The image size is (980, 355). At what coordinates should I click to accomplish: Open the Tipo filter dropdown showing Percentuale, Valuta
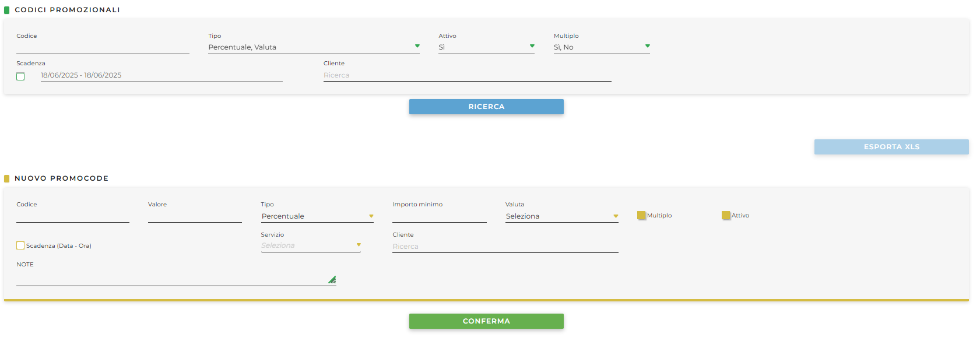click(x=314, y=47)
